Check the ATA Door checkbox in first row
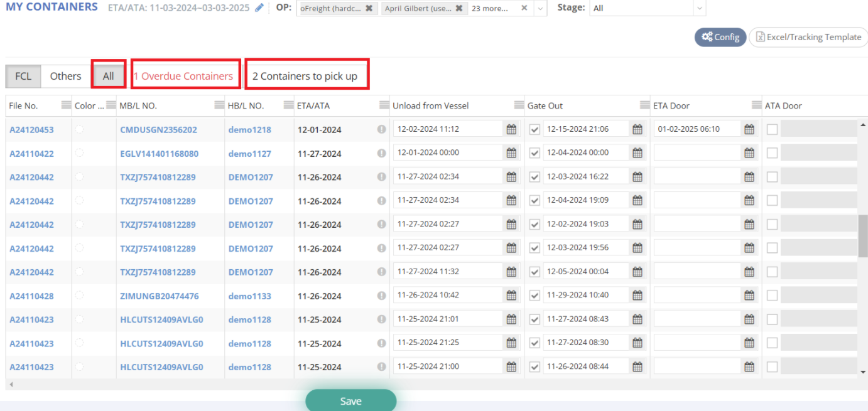 772,129
